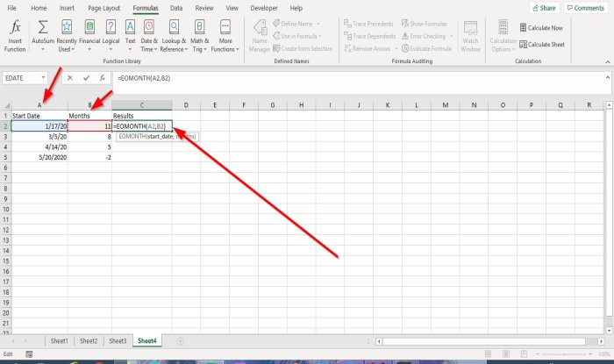Viewport: 614px width, 364px height.
Task: Open the Home tab
Action: [x=39, y=8]
